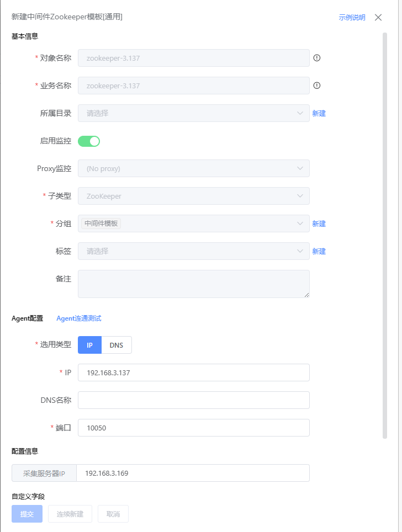Close the Zookeeper template dialog
Viewport: 402px width, 532px height.
[x=378, y=17]
